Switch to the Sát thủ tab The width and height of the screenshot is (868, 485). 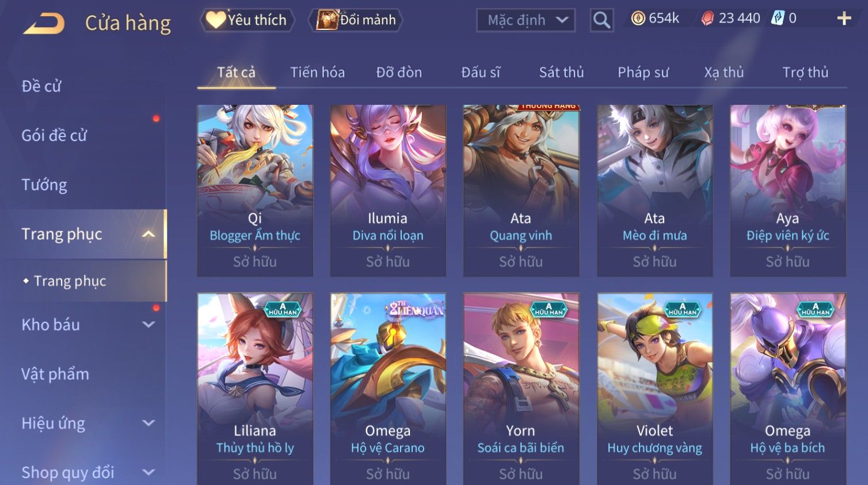coord(561,72)
